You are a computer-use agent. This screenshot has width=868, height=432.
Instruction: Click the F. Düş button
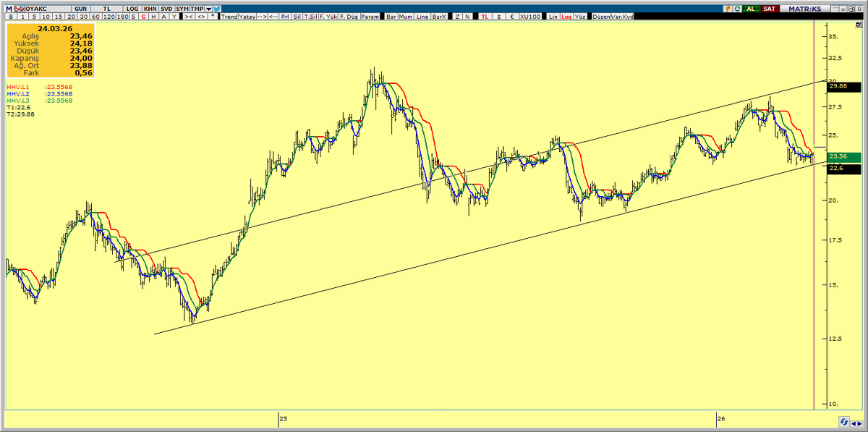349,17
